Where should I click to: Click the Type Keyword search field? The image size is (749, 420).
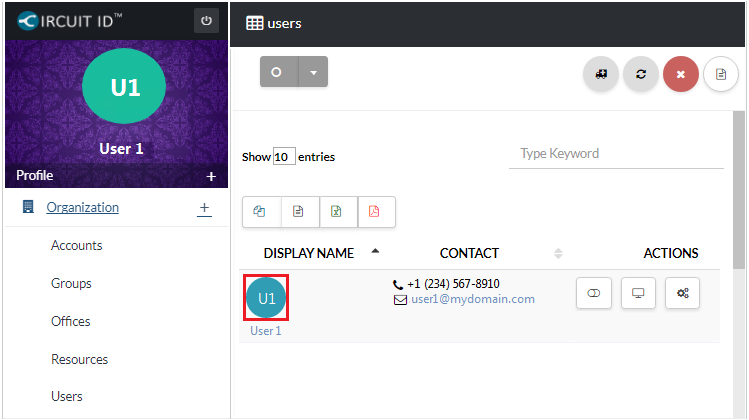615,154
